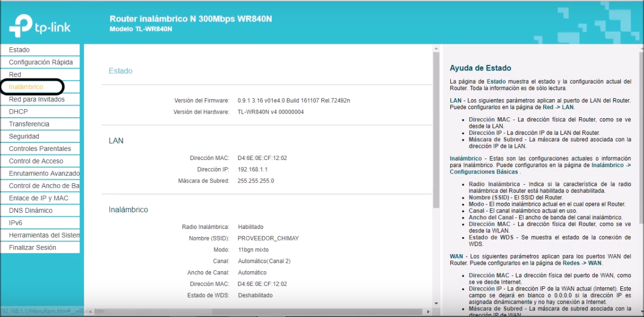The height and width of the screenshot is (317, 644).
Task: Open the Estado menu item
Action: (19, 50)
